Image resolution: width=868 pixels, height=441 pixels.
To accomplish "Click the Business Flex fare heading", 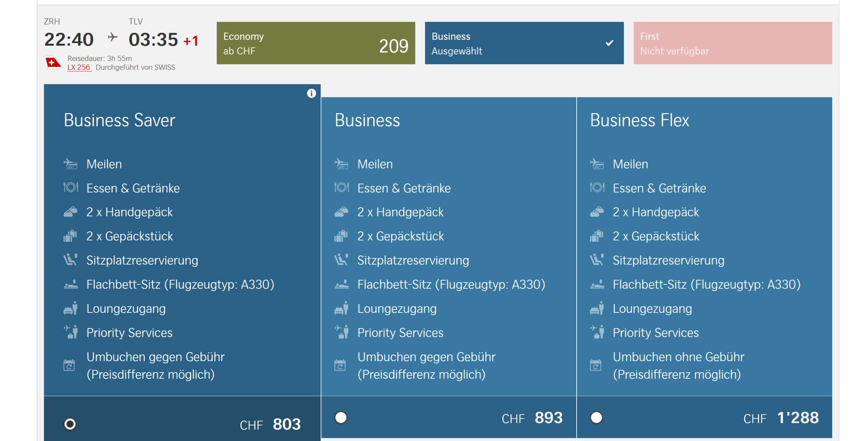I will (x=639, y=120).
